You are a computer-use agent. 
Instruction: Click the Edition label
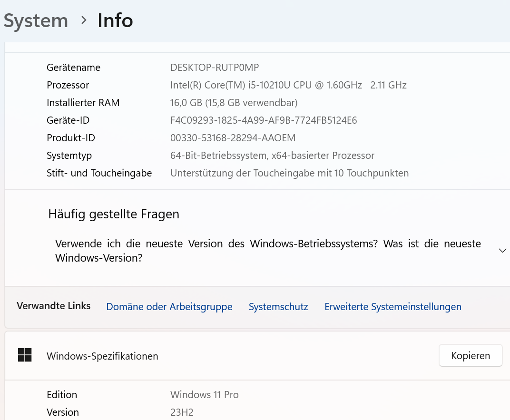pos(62,394)
